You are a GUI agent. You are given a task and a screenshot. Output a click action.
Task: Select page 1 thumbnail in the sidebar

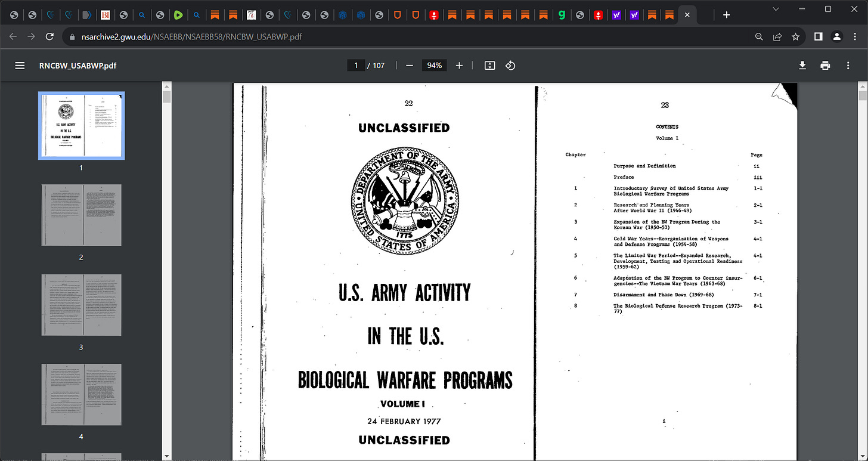pyautogui.click(x=81, y=126)
